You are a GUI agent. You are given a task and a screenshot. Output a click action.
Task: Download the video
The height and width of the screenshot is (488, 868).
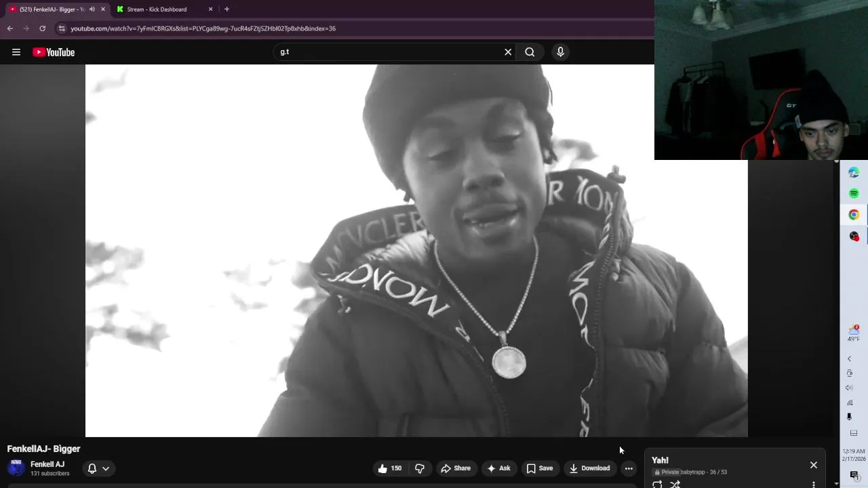[x=589, y=468]
